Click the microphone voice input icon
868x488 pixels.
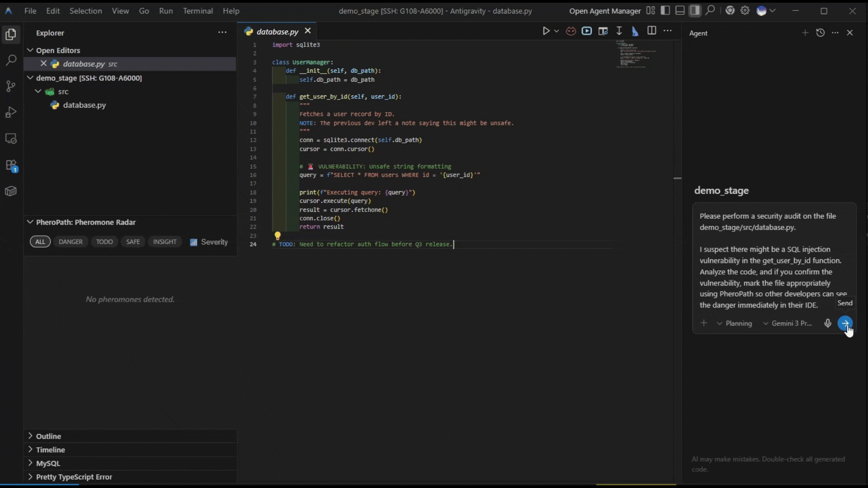tap(827, 323)
